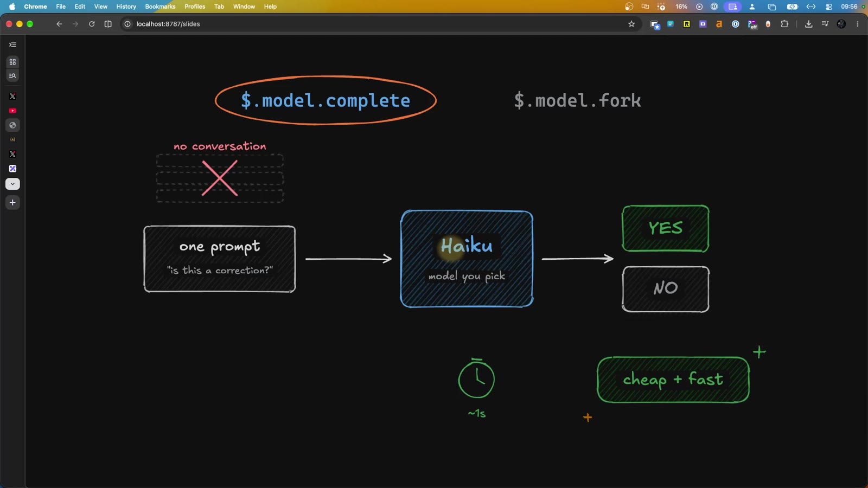Image resolution: width=868 pixels, height=488 pixels.
Task: Open a new tab with plus button
Action: [12, 202]
